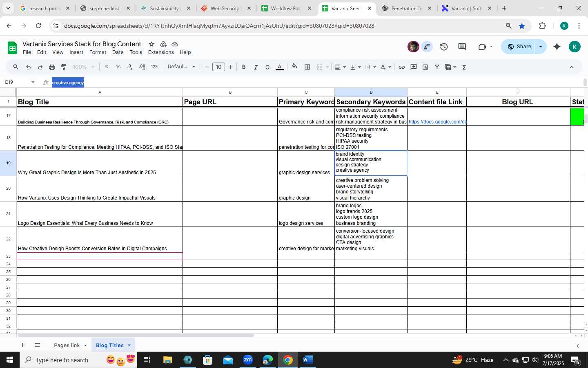
Task: Format as percent
Action: (x=118, y=67)
